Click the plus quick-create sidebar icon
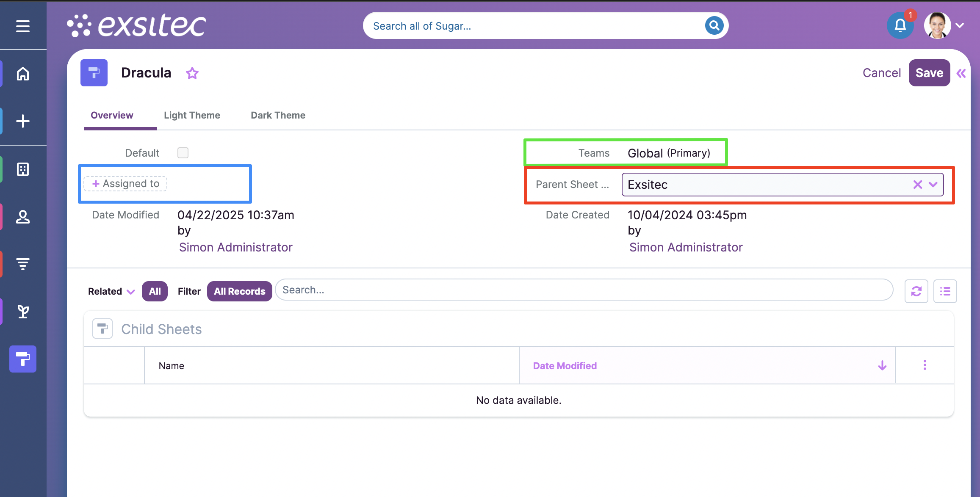980x497 pixels. pyautogui.click(x=23, y=121)
